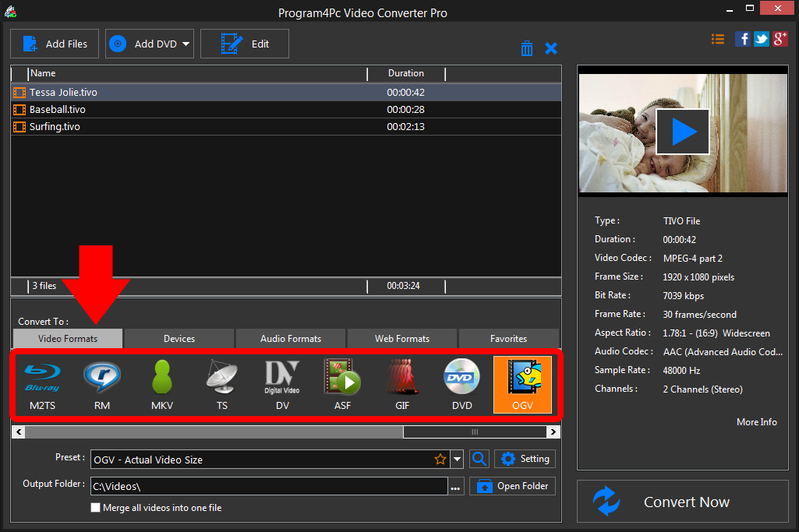Click the film icon beside Tessa Jolie.tivo

point(19,93)
